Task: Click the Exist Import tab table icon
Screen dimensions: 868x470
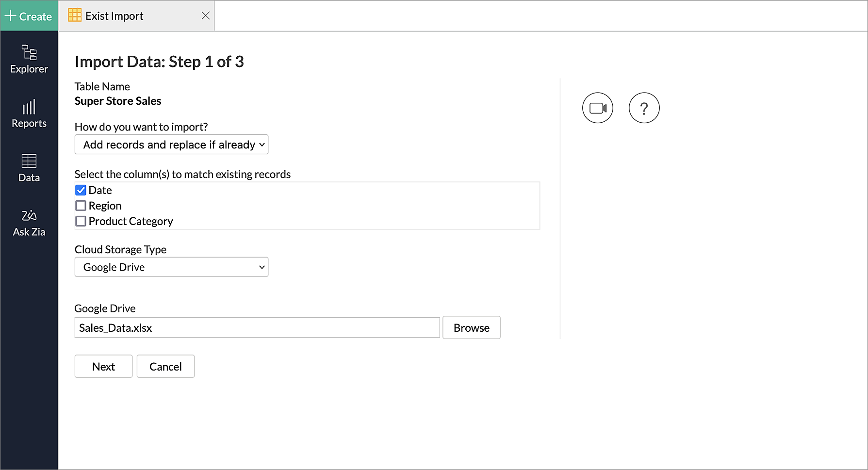Action: 75,16
